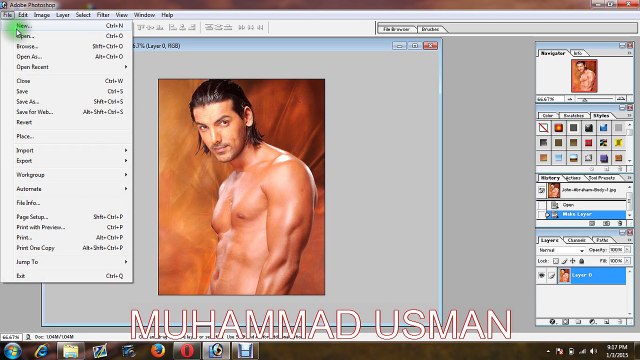Apply the blue glass style swatch
Image resolution: width=640 pixels, height=360 pixels.
tap(603, 128)
